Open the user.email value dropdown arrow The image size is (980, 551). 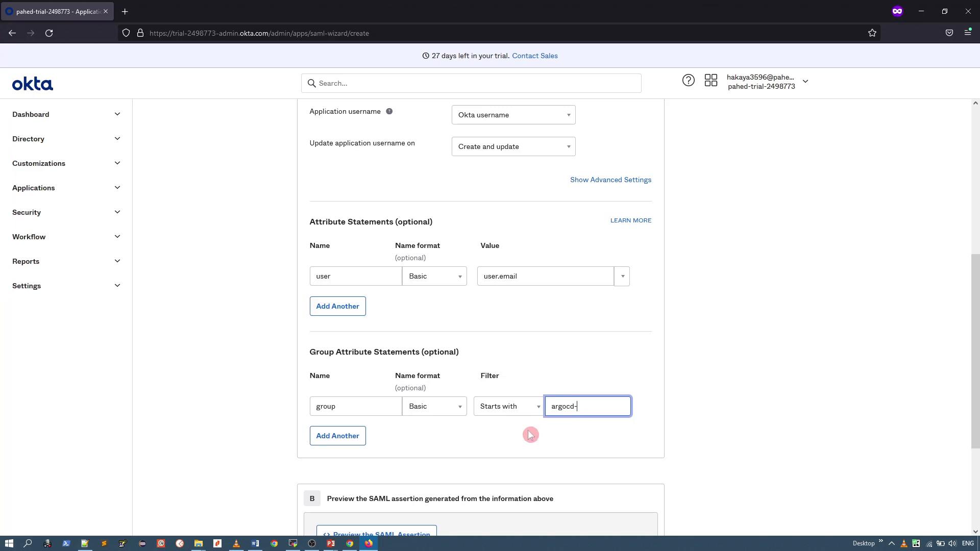tap(622, 276)
